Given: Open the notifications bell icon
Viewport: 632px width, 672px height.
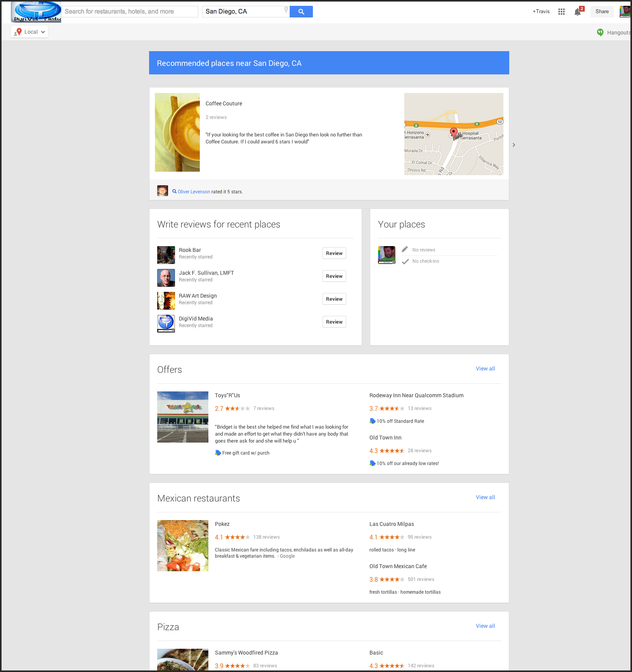Looking at the screenshot, I should point(578,12).
